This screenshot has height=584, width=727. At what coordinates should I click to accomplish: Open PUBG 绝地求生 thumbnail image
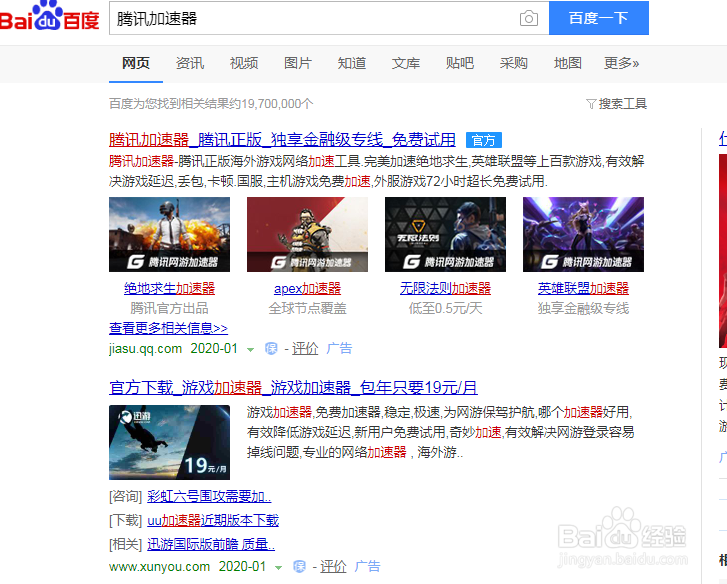click(x=169, y=235)
